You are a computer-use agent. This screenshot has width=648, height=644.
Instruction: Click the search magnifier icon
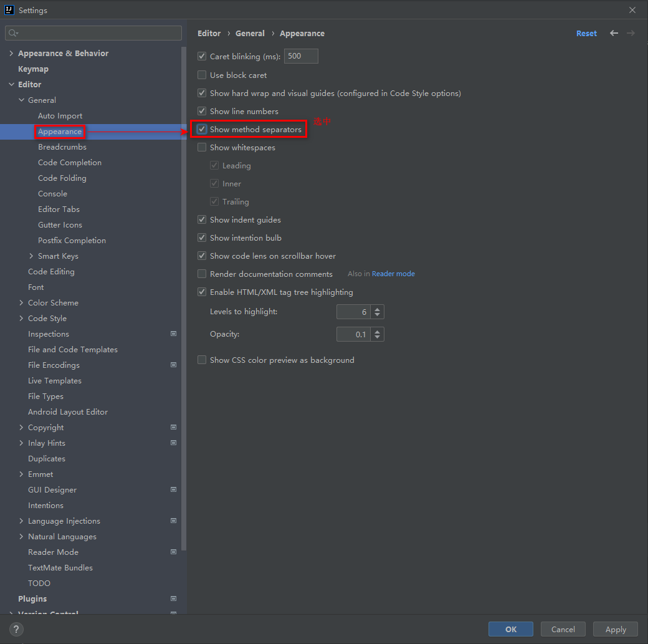(x=13, y=32)
